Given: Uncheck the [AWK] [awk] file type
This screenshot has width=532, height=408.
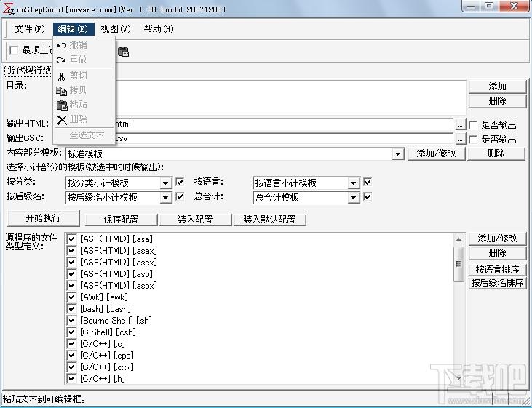Looking at the screenshot, I should pyautogui.click(x=71, y=297).
